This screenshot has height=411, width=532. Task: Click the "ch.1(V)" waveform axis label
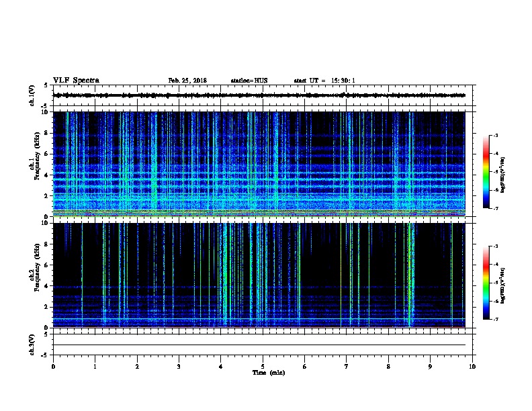32,95
